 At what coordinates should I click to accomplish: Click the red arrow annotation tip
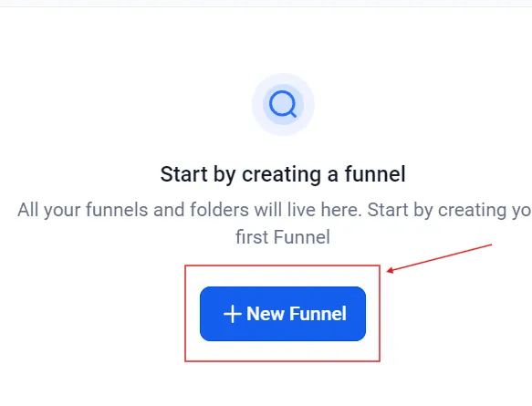[388, 271]
